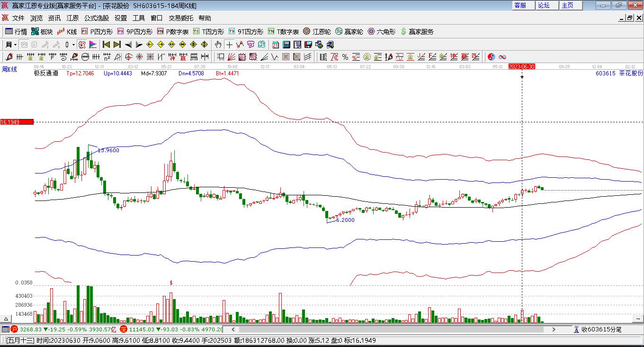644x347 pixels.
Task: Open the 交易委托 menu
Action: click(181, 18)
